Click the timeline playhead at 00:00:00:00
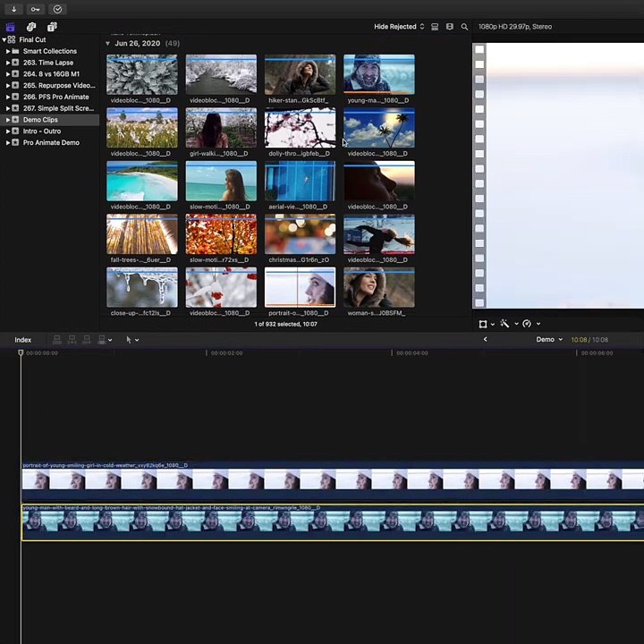The width and height of the screenshot is (644, 644). coord(21,352)
